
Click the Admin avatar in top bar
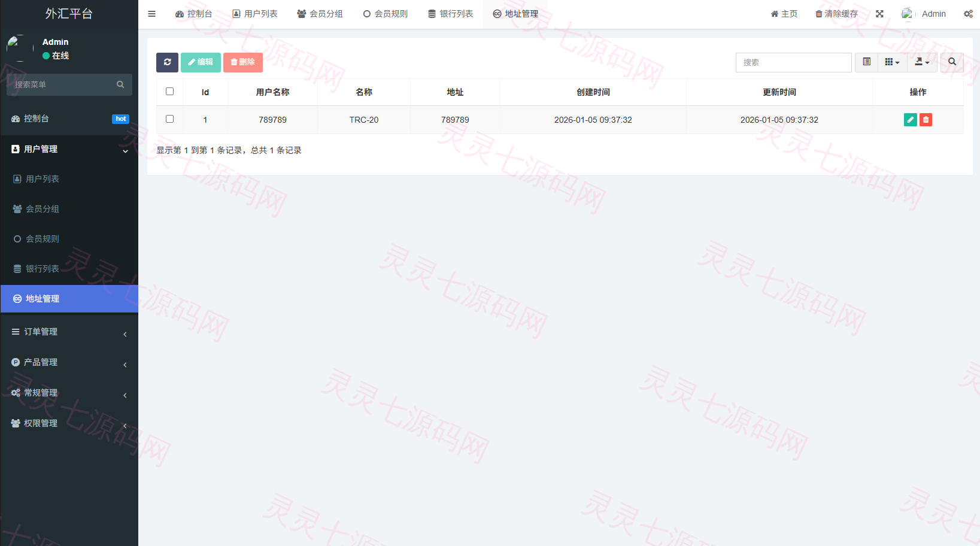[908, 14]
